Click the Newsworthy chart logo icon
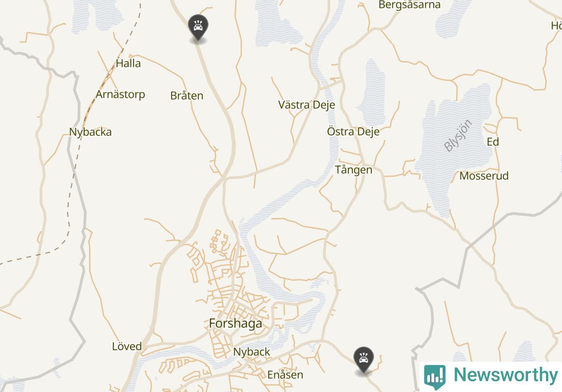562x392 pixels. (x=435, y=376)
